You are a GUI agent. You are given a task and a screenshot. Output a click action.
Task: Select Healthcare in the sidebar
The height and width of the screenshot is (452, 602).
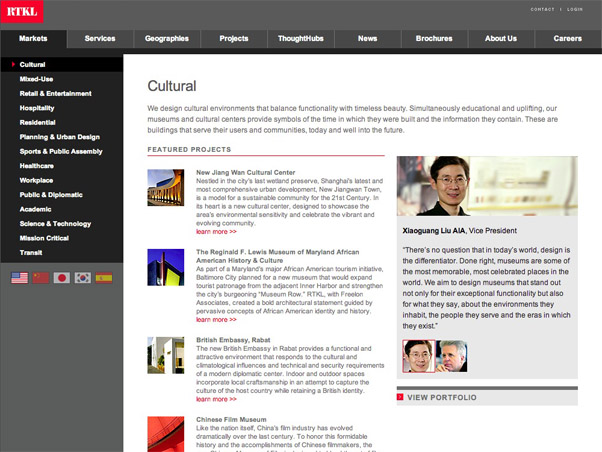click(x=36, y=166)
